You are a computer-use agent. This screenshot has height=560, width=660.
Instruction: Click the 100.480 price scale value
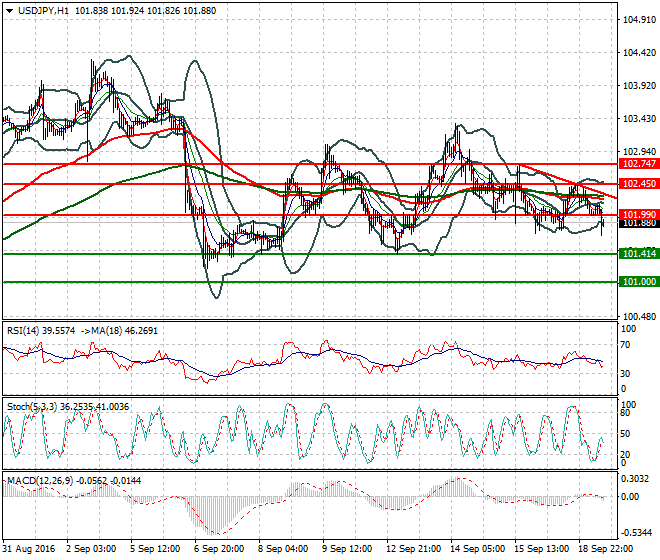pyautogui.click(x=639, y=317)
